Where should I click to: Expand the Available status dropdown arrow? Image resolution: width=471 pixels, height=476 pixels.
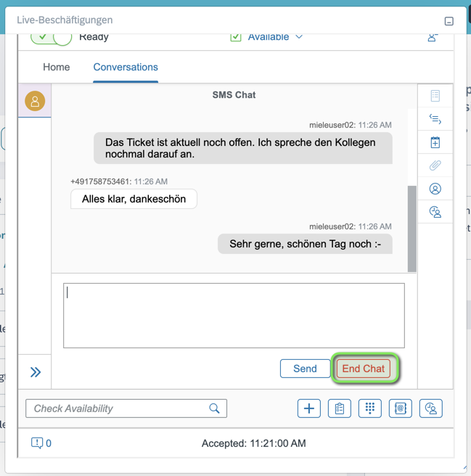[299, 37]
